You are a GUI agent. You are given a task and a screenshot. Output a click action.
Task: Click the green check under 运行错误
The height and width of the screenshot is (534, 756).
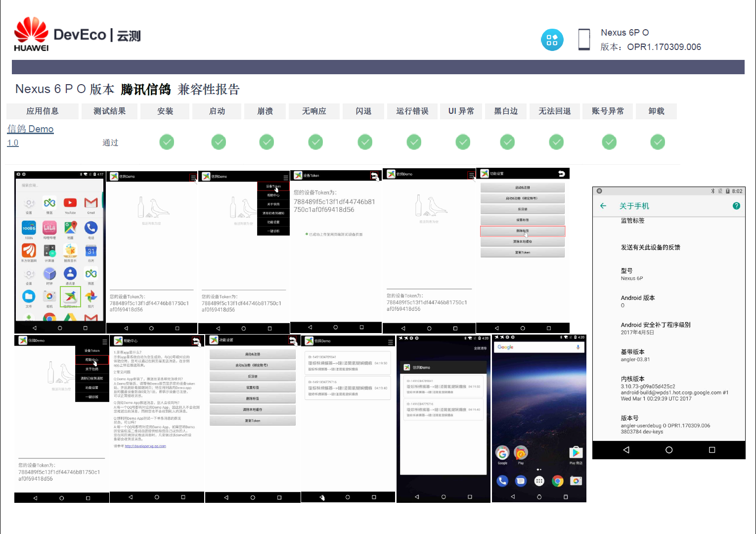tap(414, 142)
